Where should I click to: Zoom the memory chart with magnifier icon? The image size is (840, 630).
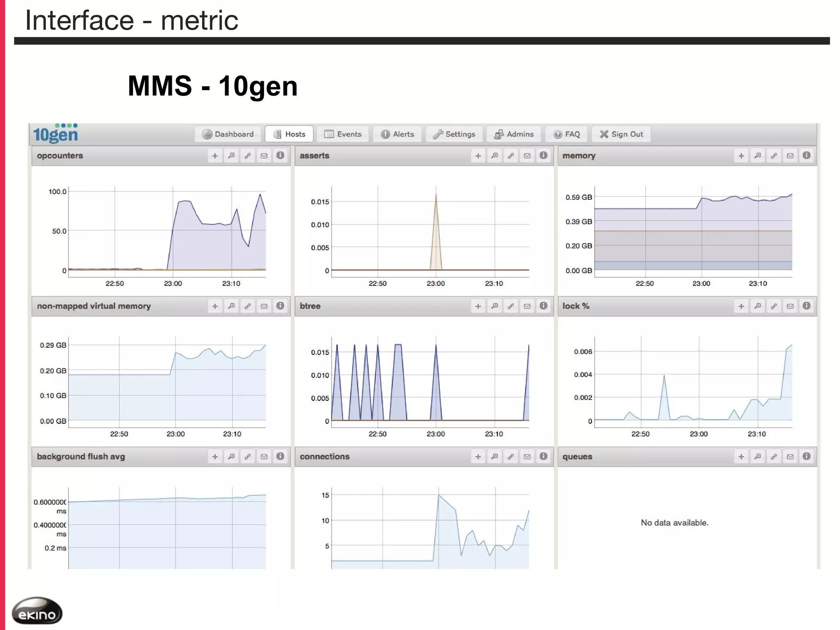click(758, 156)
